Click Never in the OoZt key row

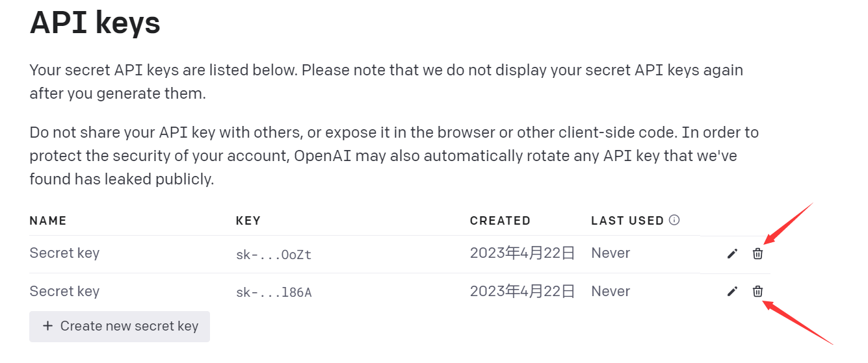(611, 253)
